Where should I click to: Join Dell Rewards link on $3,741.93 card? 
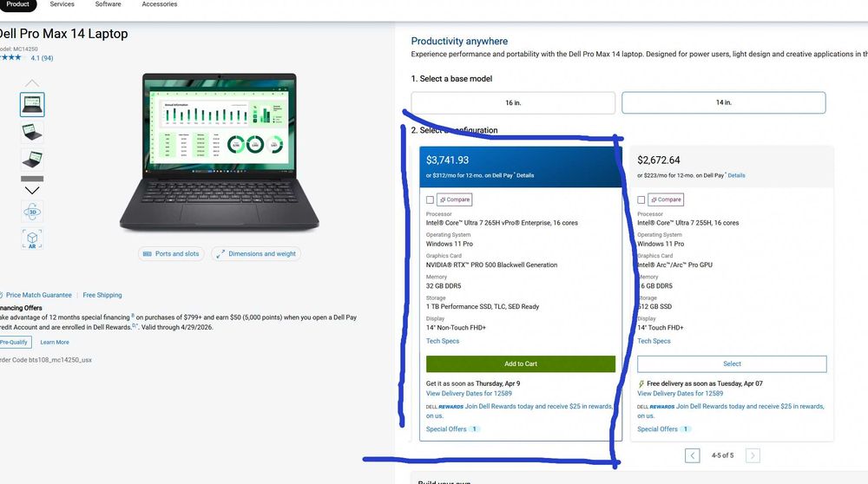(x=519, y=411)
